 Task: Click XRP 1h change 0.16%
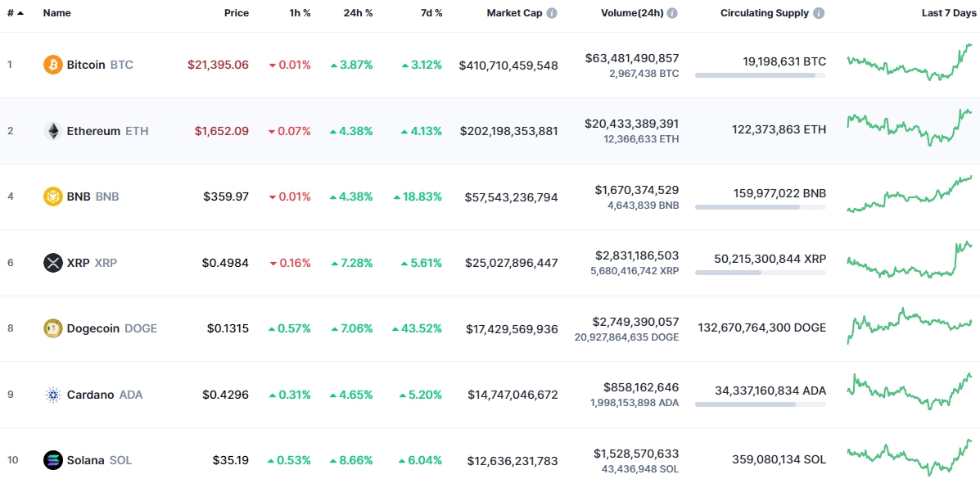pos(290,263)
